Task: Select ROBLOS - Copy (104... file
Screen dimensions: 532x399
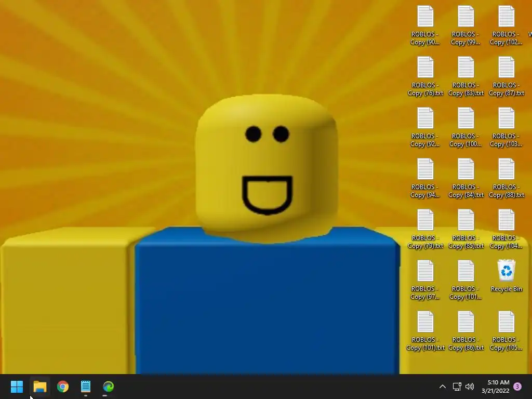Action: [506, 229]
